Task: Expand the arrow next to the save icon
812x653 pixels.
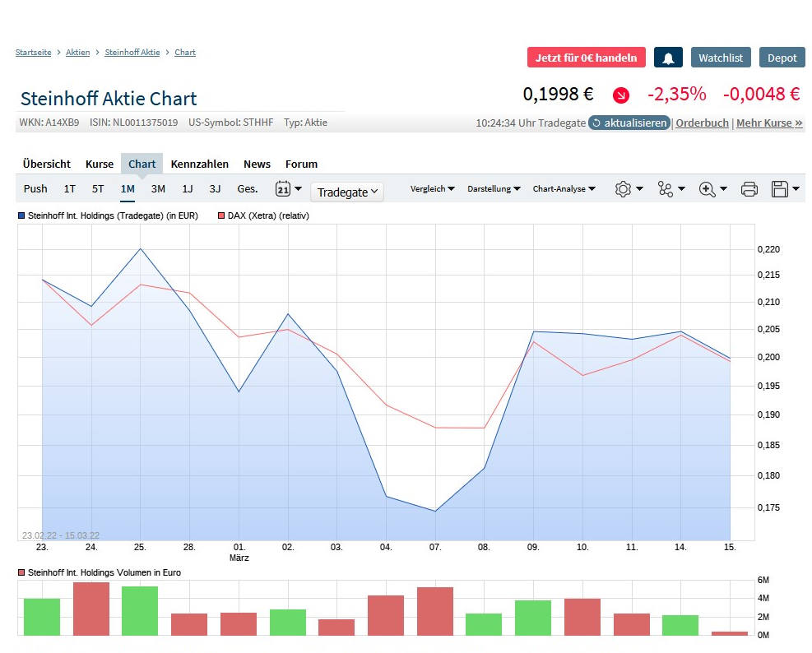Action: coord(796,189)
